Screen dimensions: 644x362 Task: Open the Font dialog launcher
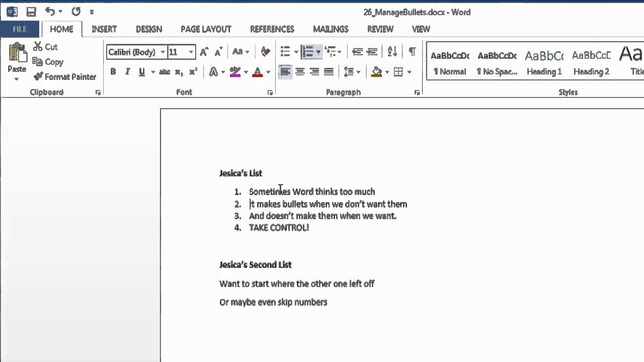click(270, 93)
